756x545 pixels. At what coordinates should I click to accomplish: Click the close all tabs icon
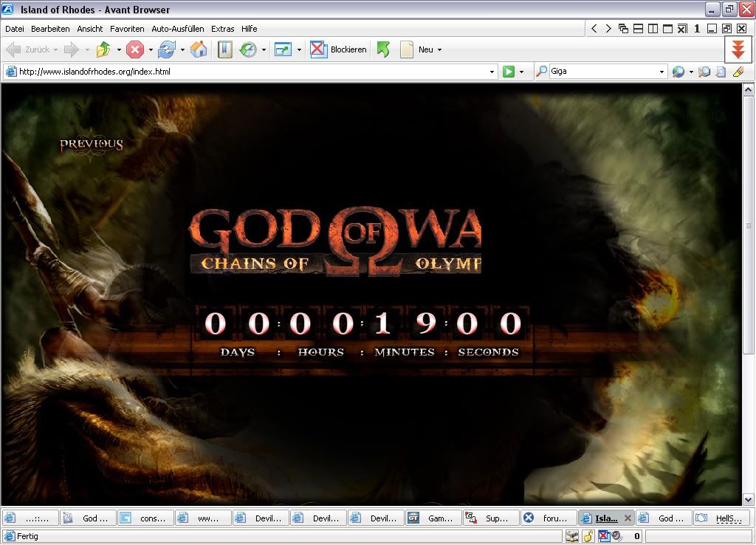(682, 29)
